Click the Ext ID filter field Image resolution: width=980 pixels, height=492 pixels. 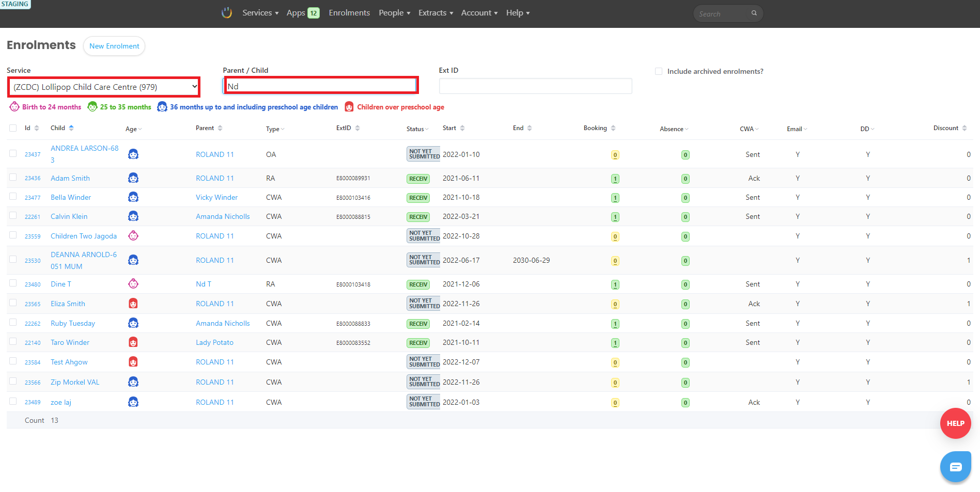pyautogui.click(x=535, y=86)
